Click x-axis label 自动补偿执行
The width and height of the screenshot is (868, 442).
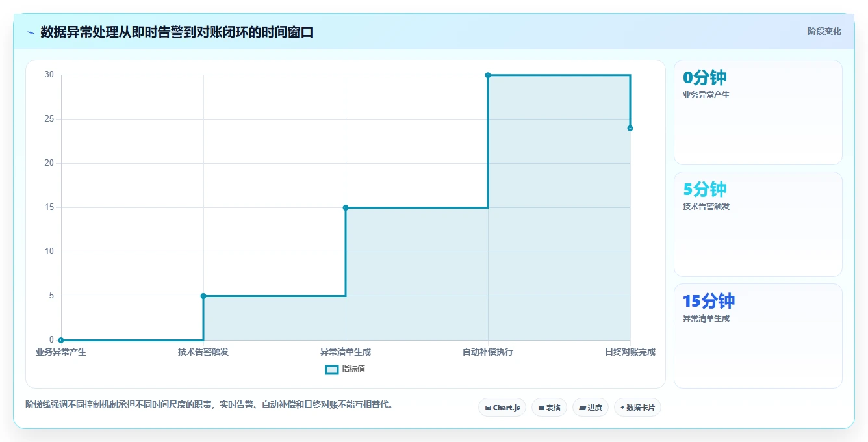click(x=488, y=352)
